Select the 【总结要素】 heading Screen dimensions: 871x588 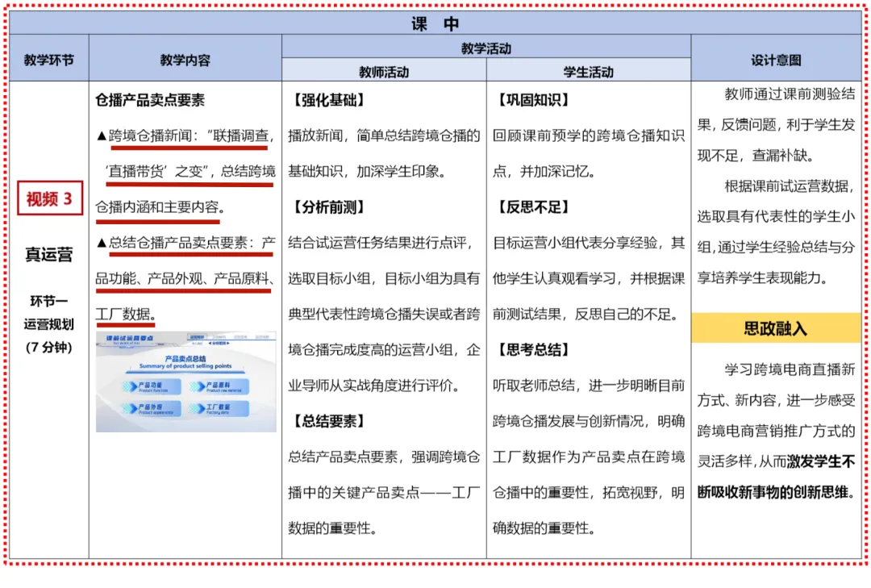(x=329, y=421)
